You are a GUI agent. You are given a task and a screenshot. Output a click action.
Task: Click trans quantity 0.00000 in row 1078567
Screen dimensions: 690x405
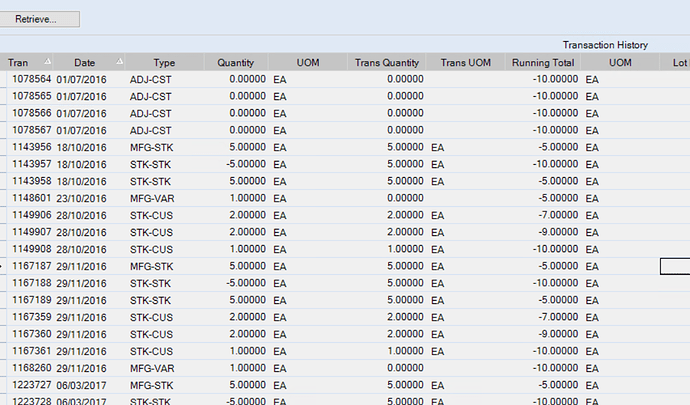pyautogui.click(x=405, y=130)
